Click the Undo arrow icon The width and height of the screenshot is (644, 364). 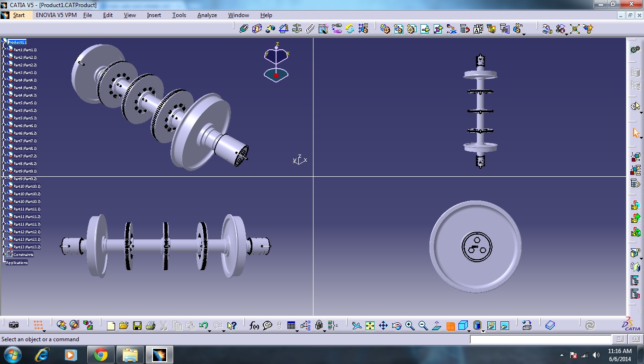click(203, 325)
